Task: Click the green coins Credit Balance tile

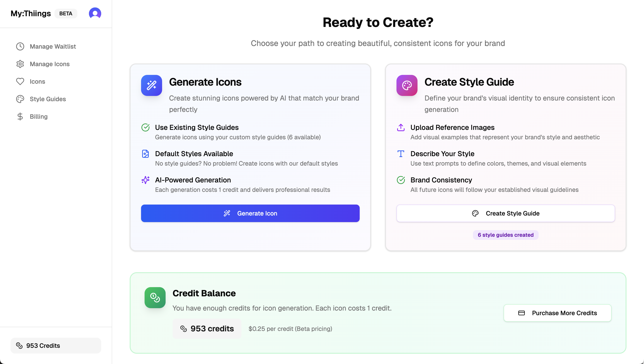Action: [x=155, y=297]
